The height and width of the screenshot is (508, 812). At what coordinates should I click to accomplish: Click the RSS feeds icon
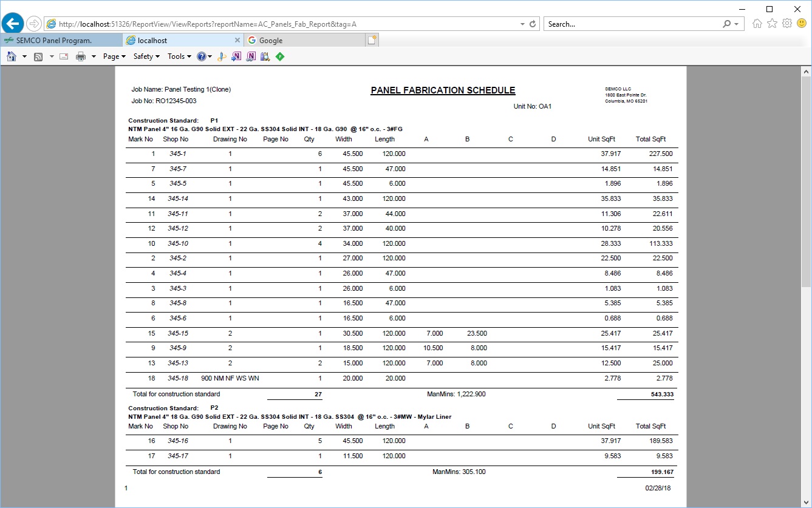(x=38, y=56)
